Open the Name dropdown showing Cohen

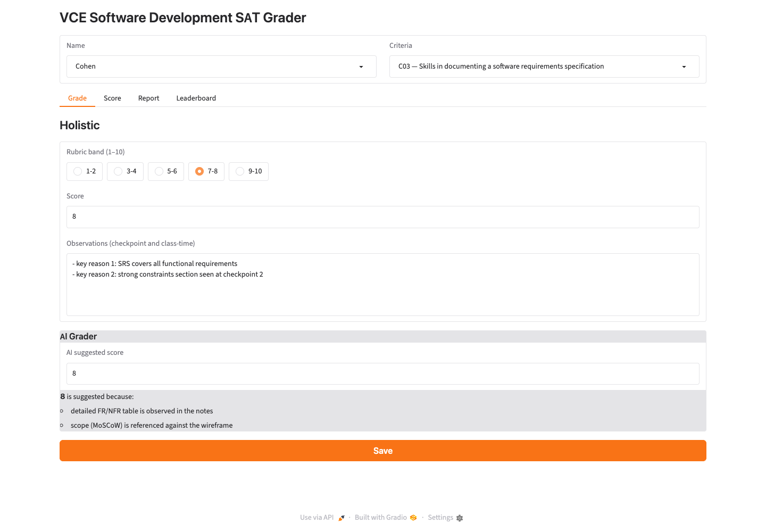221,66
